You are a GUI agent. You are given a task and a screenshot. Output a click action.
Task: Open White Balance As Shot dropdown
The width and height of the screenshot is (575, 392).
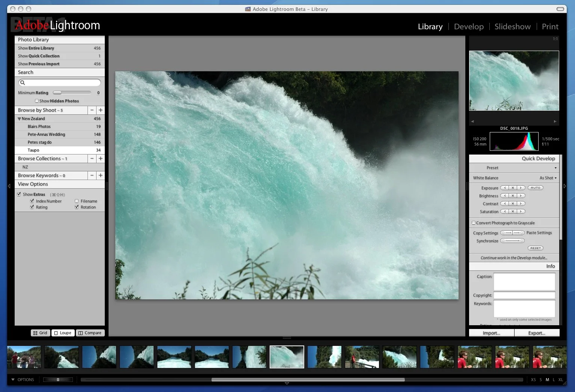[548, 178]
